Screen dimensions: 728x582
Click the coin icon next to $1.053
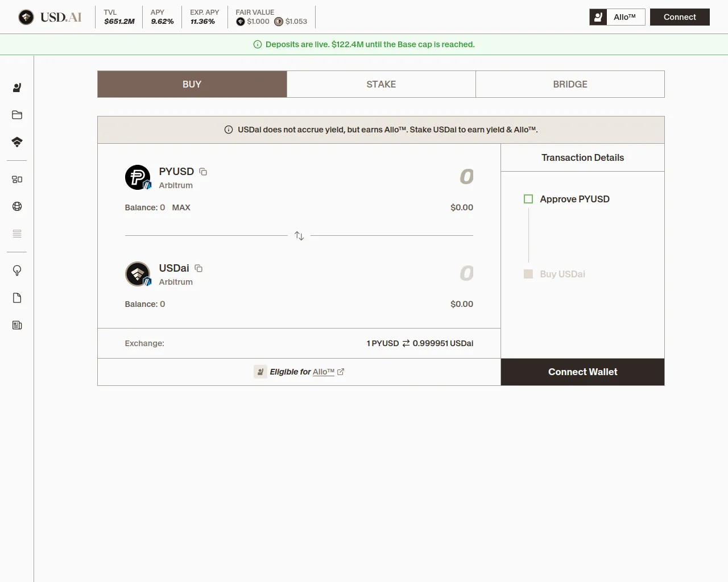tap(279, 22)
